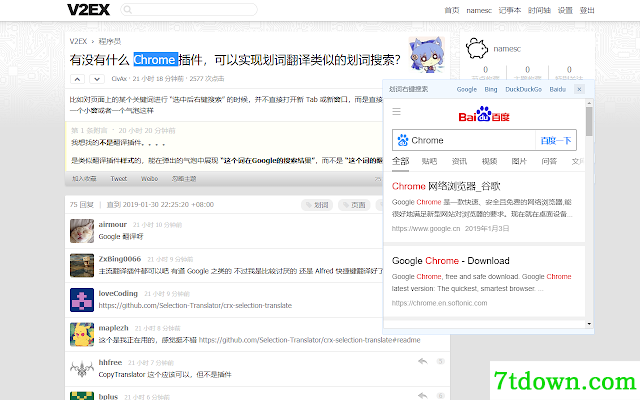Switch popup search to Bing
640x400 pixels.
[491, 89]
